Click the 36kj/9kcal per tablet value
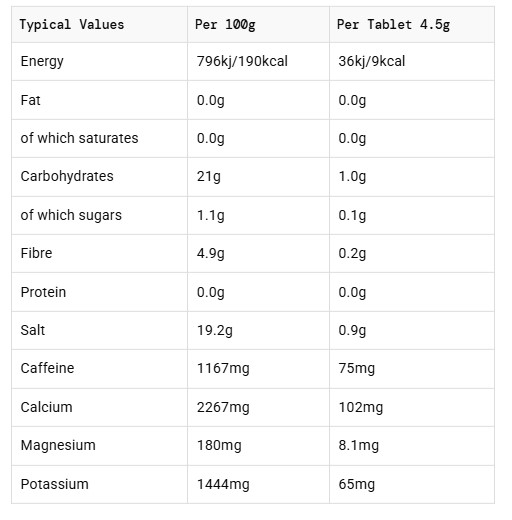Image resolution: width=512 pixels, height=520 pixels. pyautogui.click(x=372, y=61)
